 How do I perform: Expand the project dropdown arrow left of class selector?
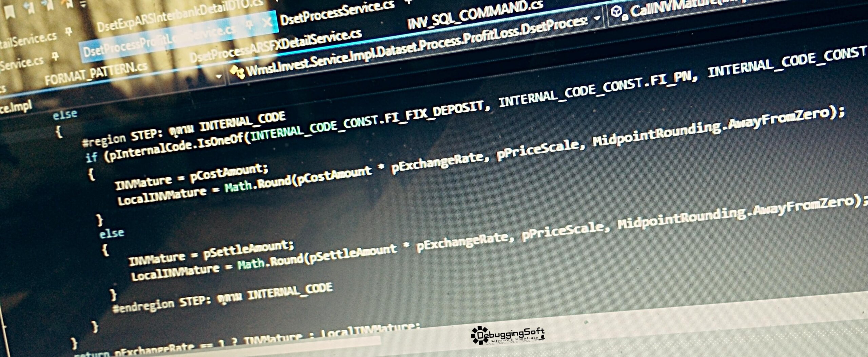[219, 76]
